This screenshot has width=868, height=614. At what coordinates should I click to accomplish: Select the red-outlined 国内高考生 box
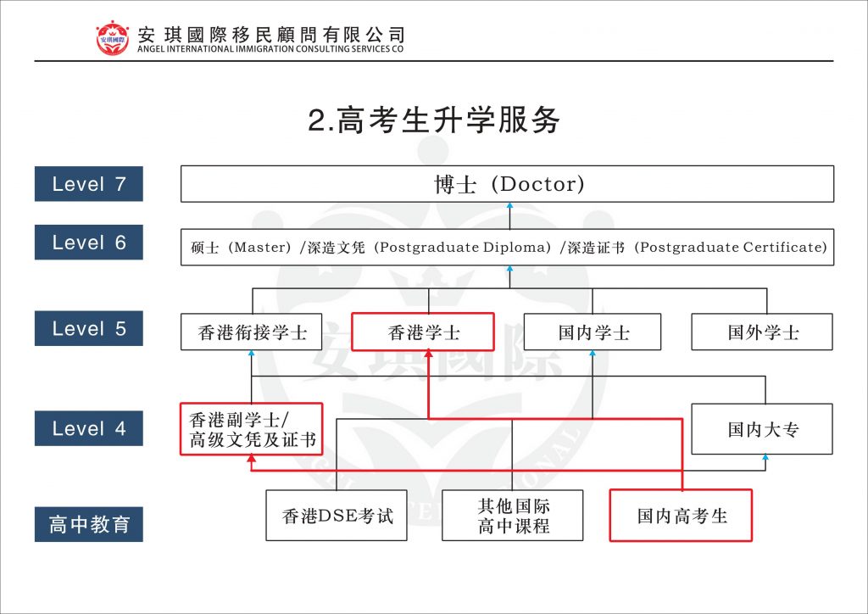[x=682, y=516]
